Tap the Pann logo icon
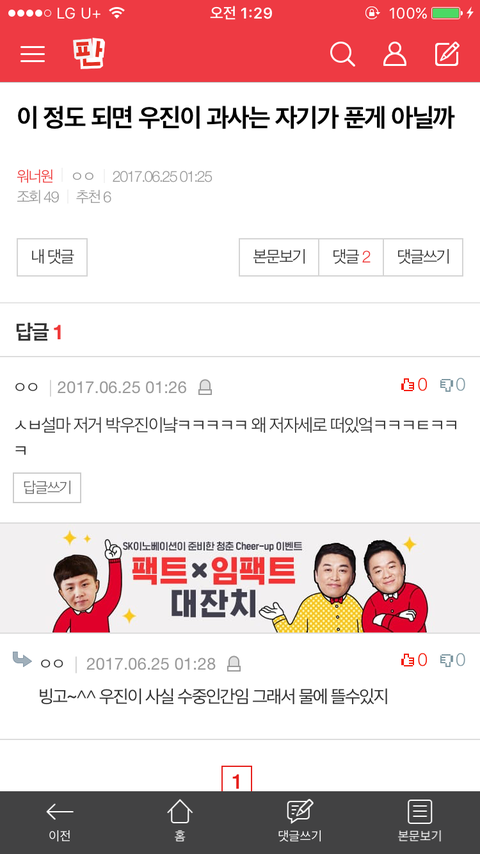Viewport: 480px width, 854px height. tap(88, 54)
